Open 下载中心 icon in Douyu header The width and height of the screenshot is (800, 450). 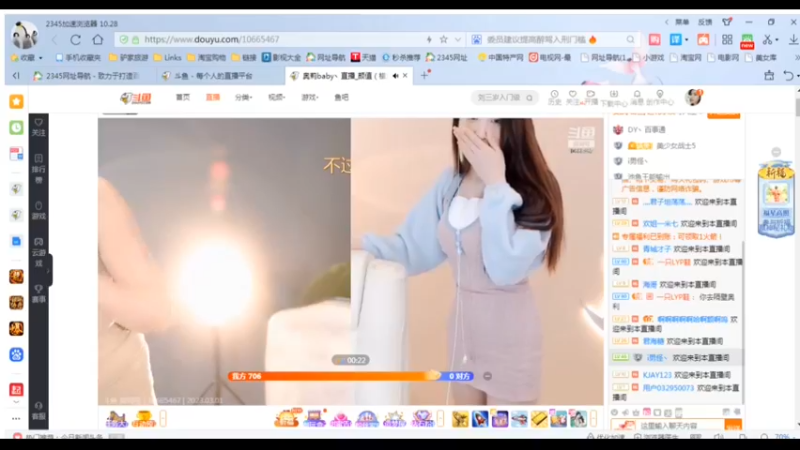[614, 98]
